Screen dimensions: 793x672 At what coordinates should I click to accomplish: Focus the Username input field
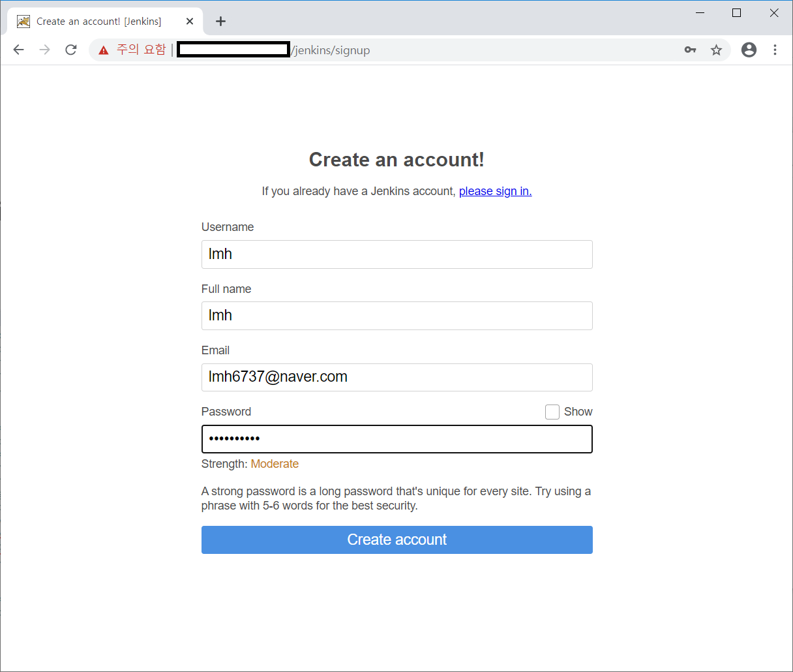(x=396, y=254)
